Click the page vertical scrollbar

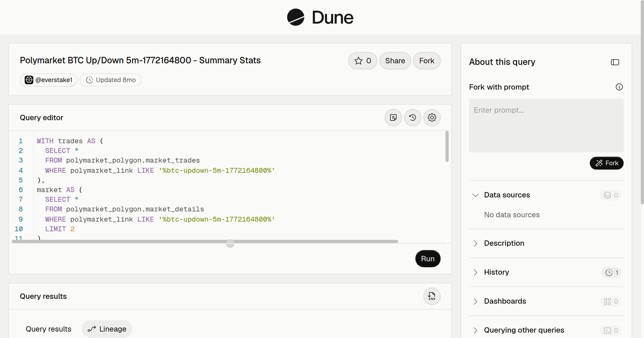(642, 102)
